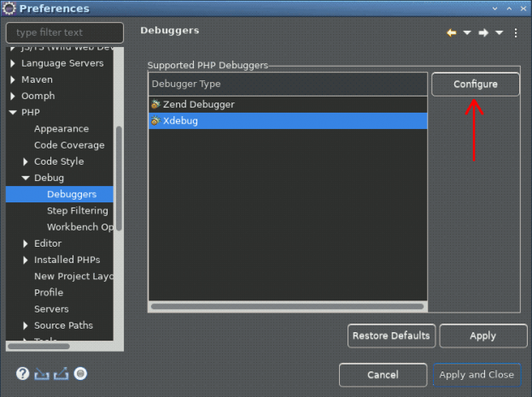Expand the Oomph tree node
The width and height of the screenshot is (532, 397).
(x=13, y=96)
